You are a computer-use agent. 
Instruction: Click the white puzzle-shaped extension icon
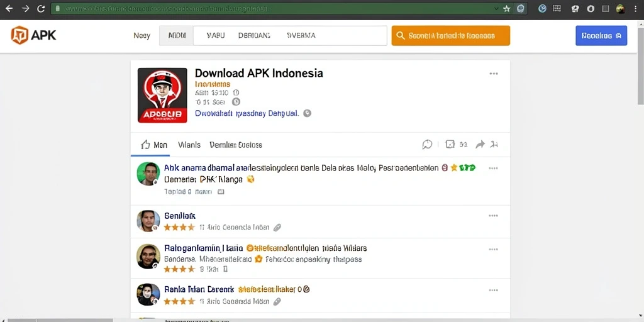click(x=575, y=9)
